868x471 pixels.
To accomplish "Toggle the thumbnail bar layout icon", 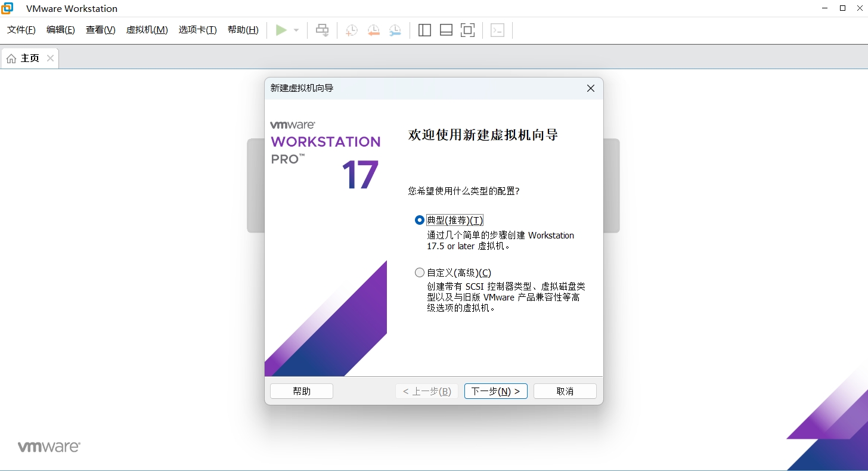I will click(446, 30).
